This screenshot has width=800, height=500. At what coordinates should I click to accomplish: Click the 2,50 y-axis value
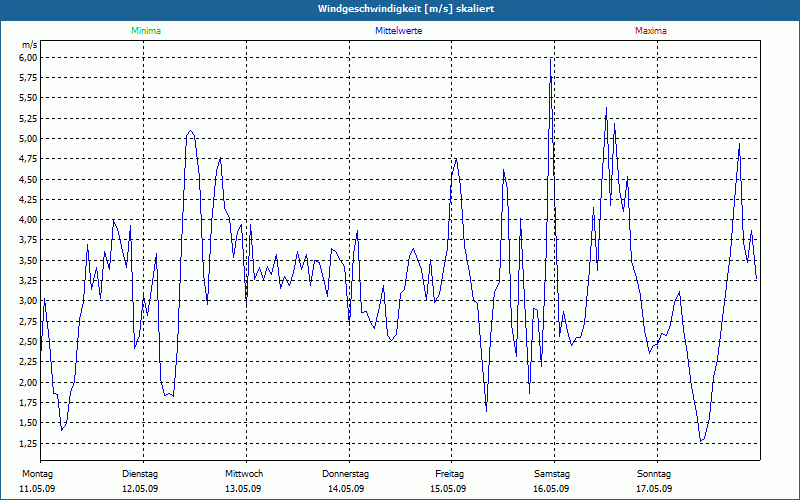tap(28, 341)
